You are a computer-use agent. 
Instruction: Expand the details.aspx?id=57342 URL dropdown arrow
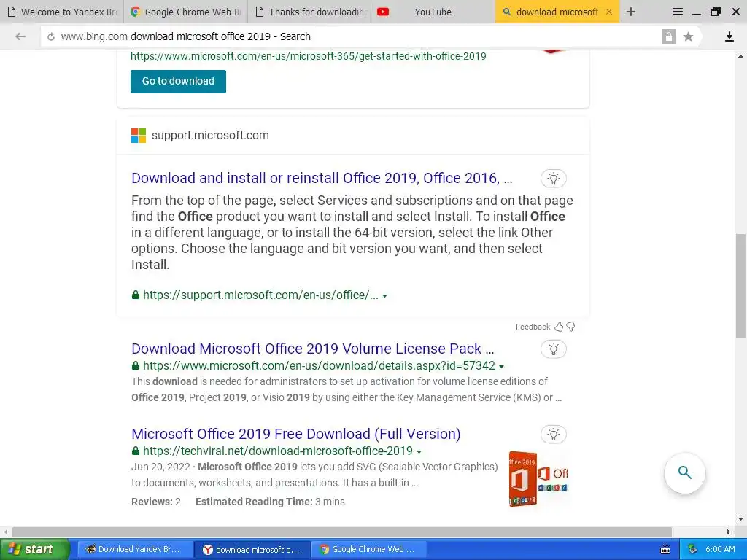click(x=501, y=366)
